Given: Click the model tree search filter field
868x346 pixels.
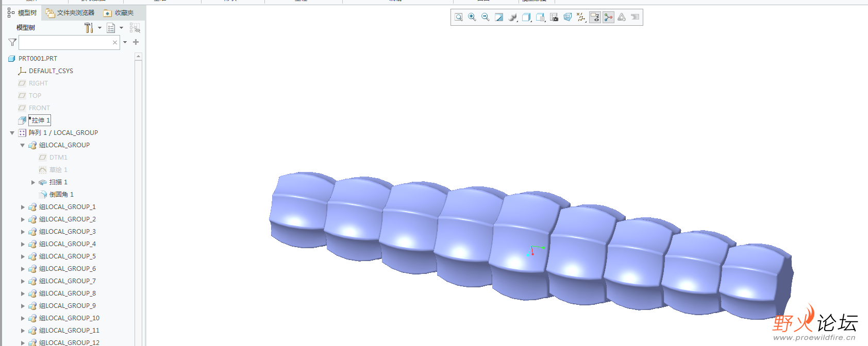Looking at the screenshot, I should (x=65, y=42).
